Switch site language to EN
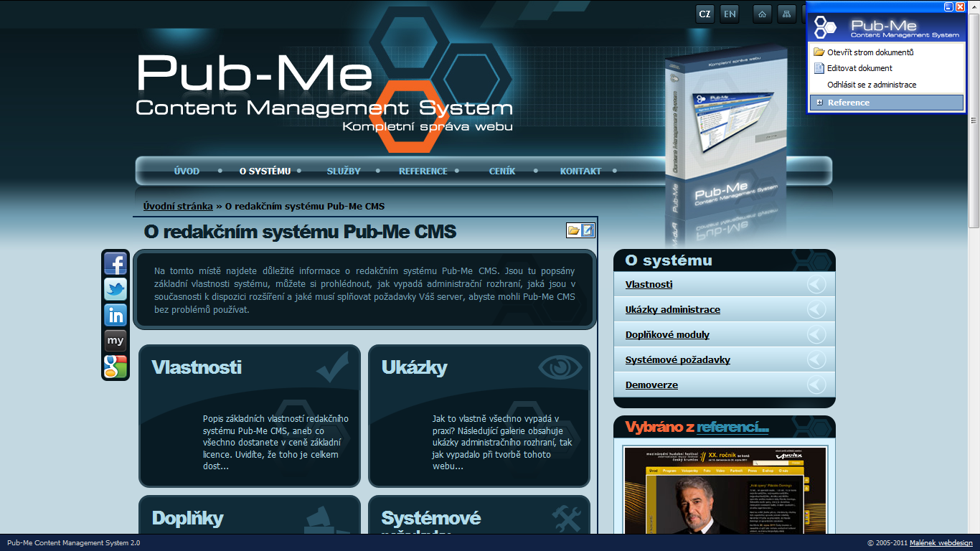The height and width of the screenshot is (551, 980). 730,14
